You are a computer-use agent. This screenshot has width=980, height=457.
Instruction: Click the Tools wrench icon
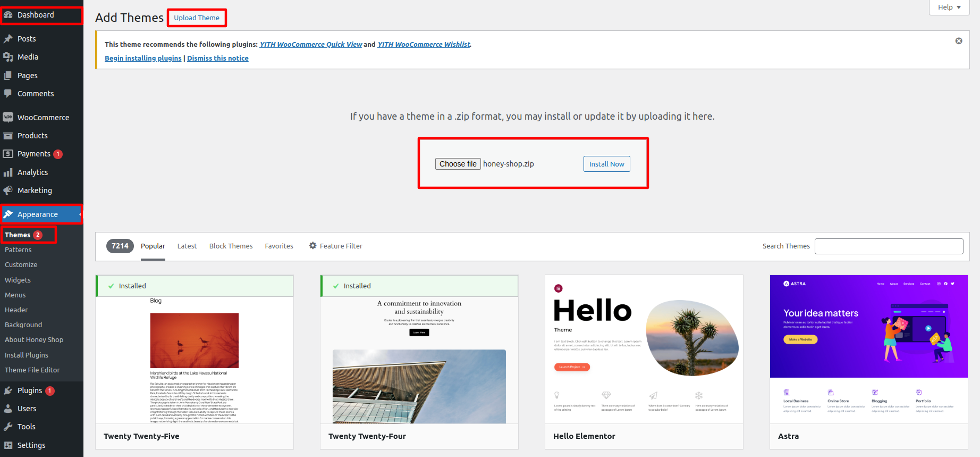point(8,427)
